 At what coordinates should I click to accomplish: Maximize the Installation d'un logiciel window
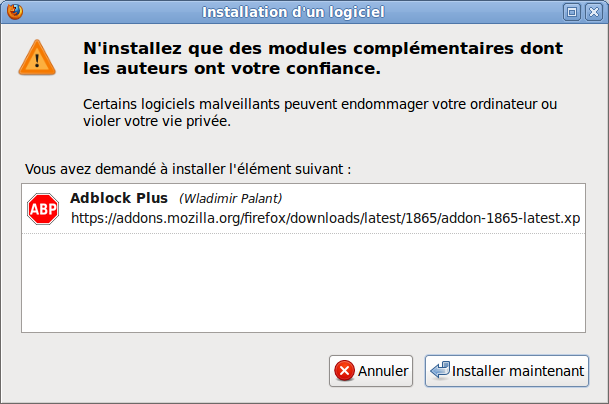click(572, 12)
